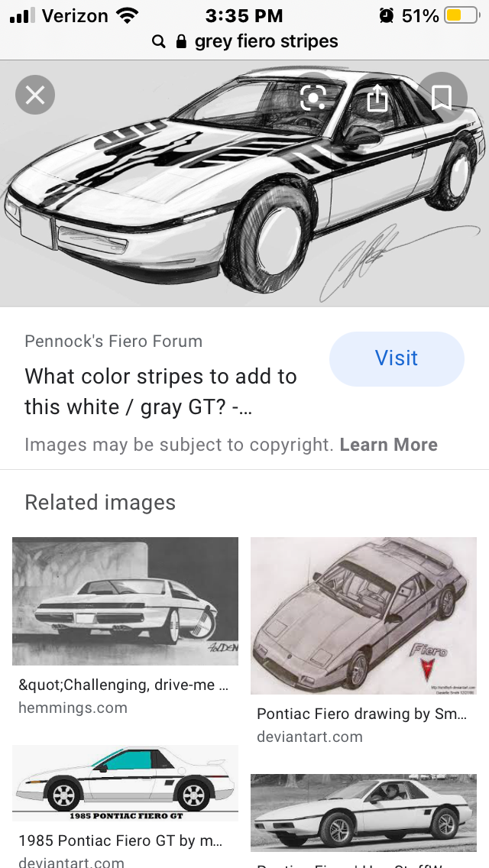Open Pontiac Fiero drawing deviantart thumbnail
Viewport: 489px width, 868px height.
[363, 616]
